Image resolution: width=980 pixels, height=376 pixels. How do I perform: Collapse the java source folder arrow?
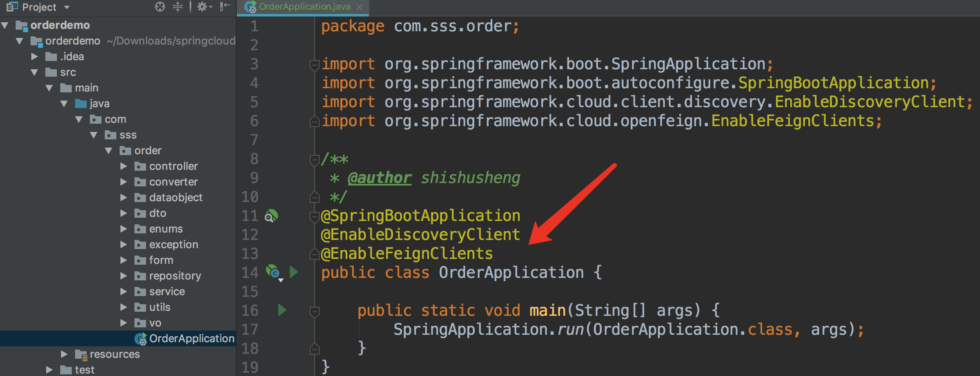[65, 103]
